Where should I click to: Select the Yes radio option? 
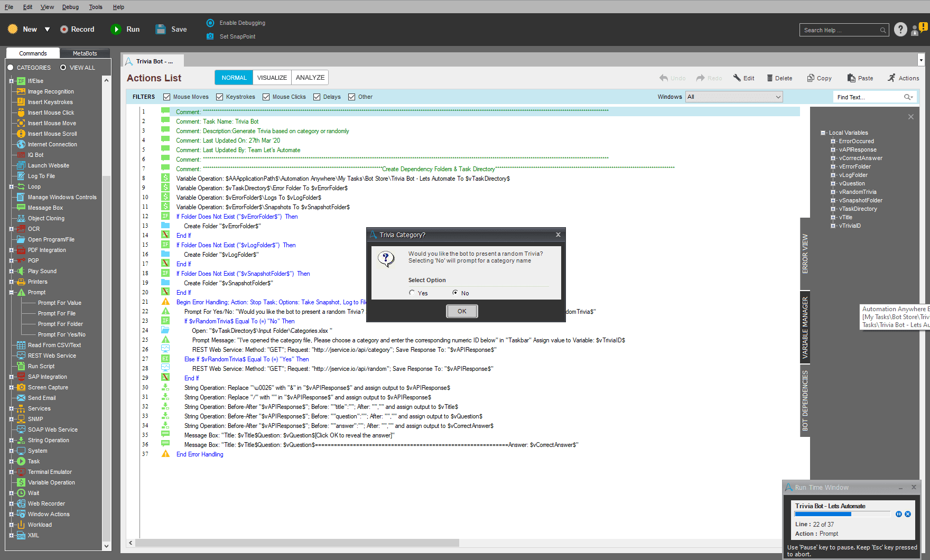coord(412,293)
